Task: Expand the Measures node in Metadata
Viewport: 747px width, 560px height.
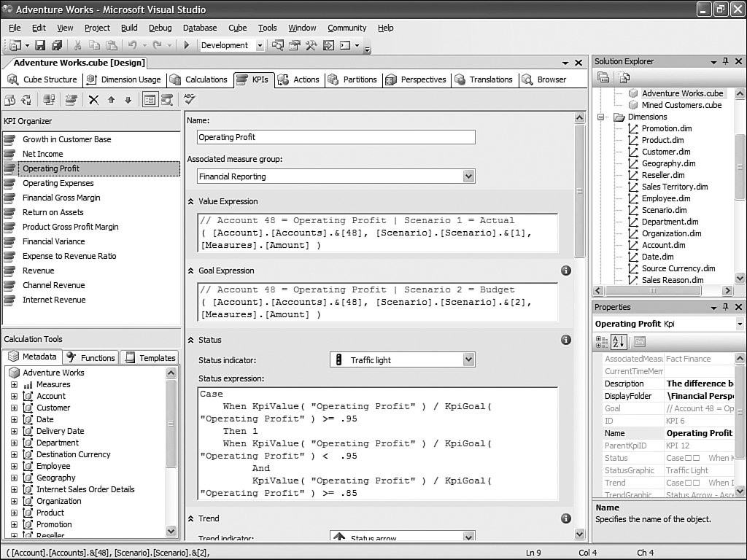Action: pos(14,384)
